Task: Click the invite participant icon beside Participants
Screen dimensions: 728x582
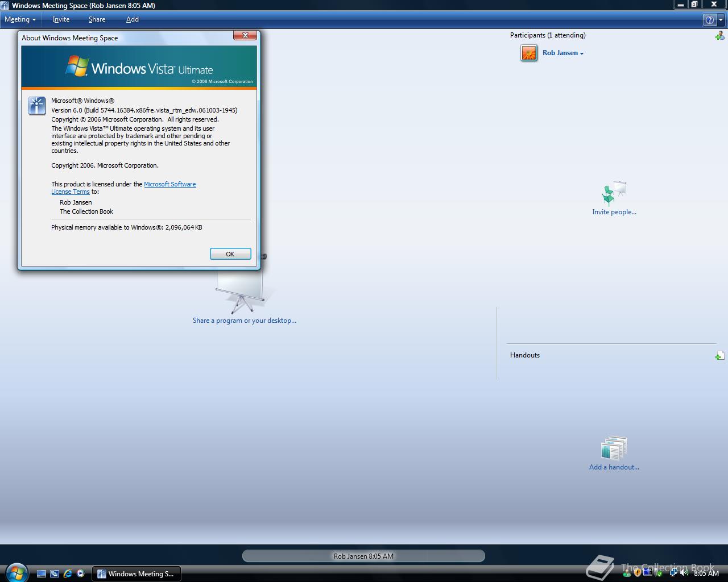Action: click(719, 36)
